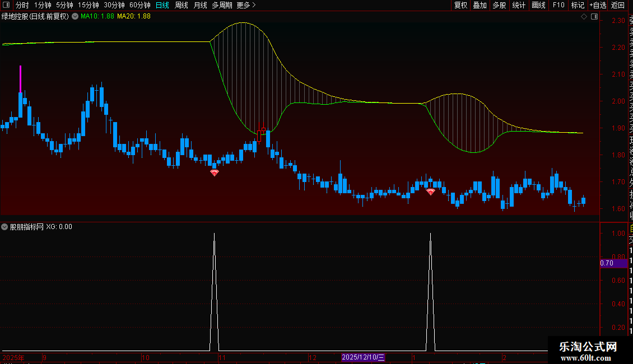Viewport: 633px width, 364px height.
Task: Open the 统计 statistics button
Action: (519, 5)
